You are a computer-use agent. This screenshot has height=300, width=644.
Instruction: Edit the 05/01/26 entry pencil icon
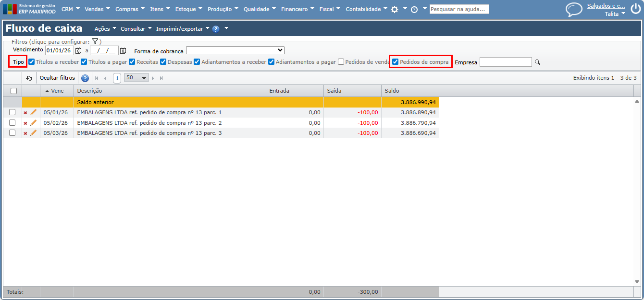[34, 112]
